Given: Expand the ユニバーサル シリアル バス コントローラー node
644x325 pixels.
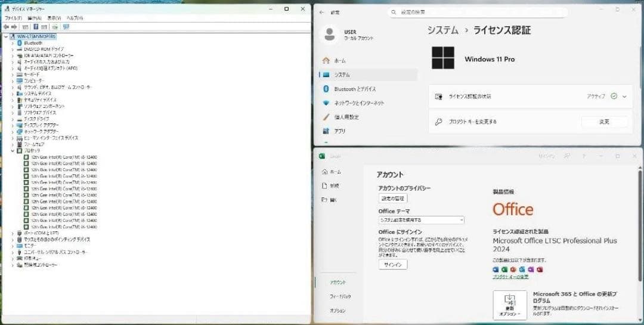Looking at the screenshot, I should [13, 252].
